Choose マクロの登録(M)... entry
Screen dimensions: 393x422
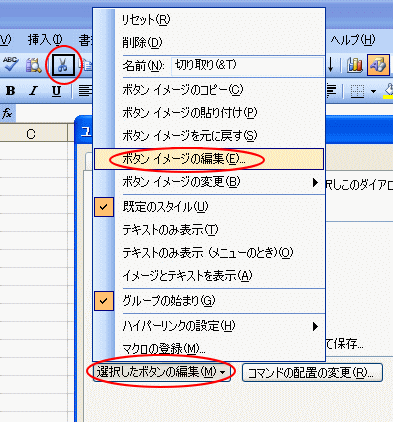209,349
